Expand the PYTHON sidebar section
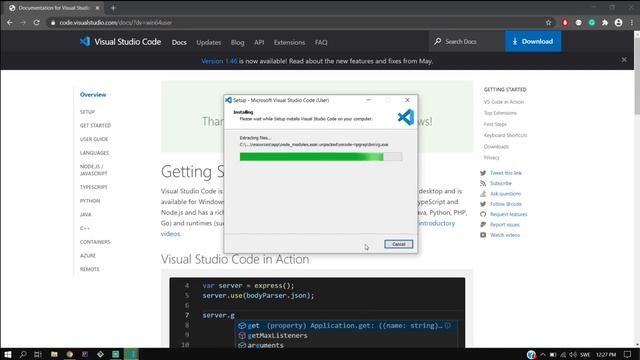640x360 pixels. tap(90, 201)
